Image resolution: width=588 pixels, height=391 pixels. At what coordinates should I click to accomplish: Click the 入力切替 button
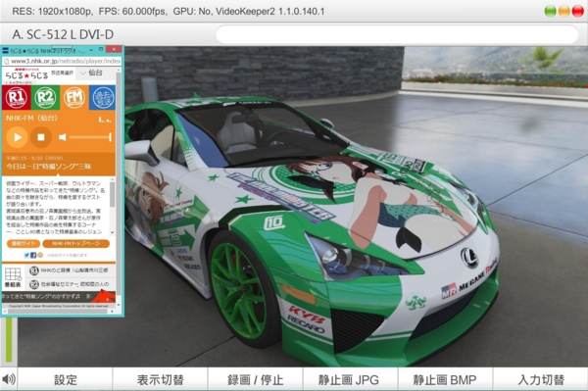pyautogui.click(x=541, y=380)
